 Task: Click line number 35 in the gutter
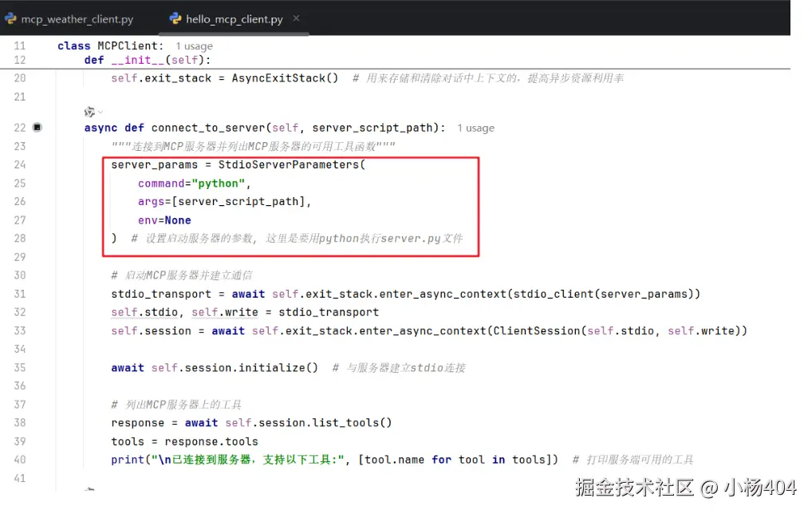tap(20, 368)
